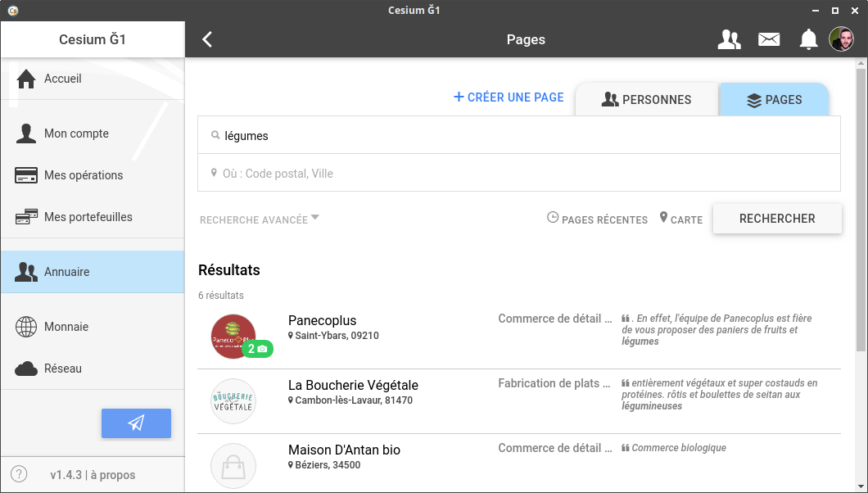The image size is (868, 493).
Task: Click Fabrication de plats category text
Action: point(554,383)
